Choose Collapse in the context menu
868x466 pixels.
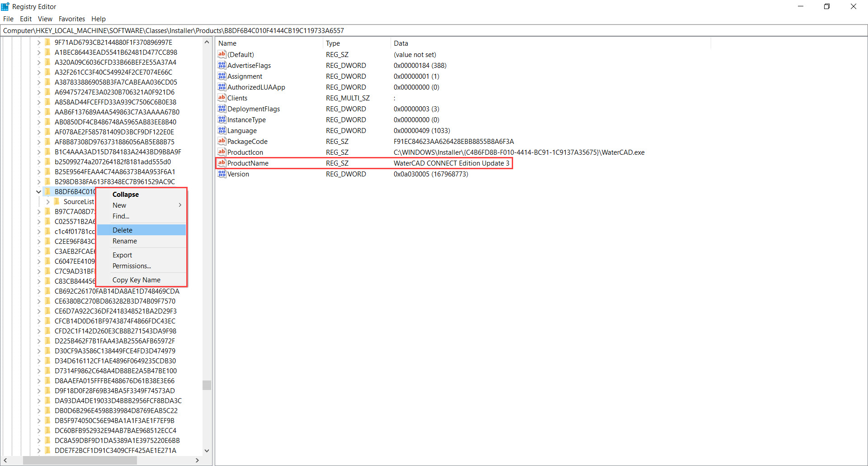(142, 194)
